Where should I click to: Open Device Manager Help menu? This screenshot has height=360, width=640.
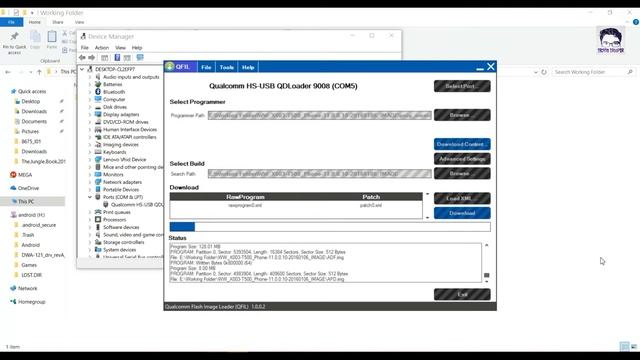click(x=137, y=48)
